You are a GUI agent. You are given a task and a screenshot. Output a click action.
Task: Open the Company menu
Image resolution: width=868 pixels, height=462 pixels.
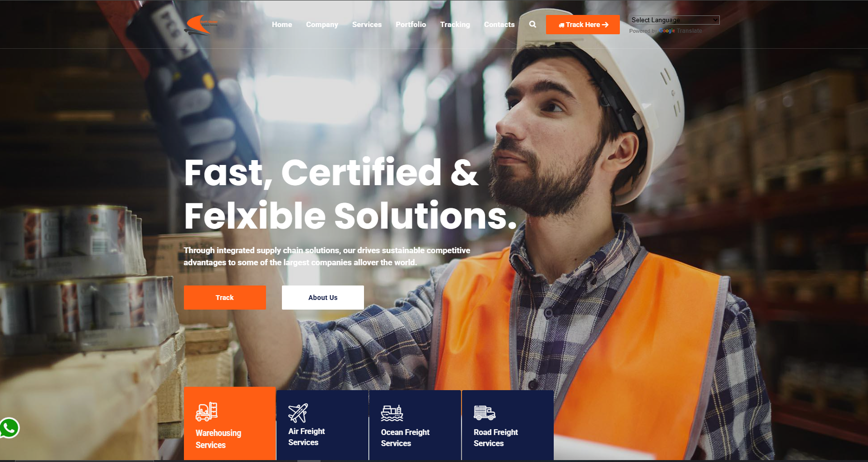322,25
